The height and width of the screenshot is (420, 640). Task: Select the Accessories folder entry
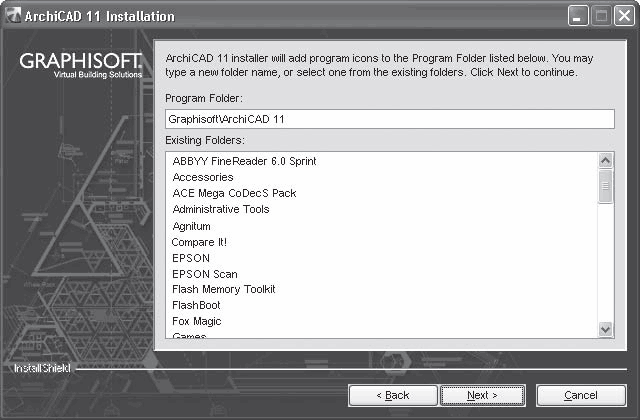[x=203, y=177]
